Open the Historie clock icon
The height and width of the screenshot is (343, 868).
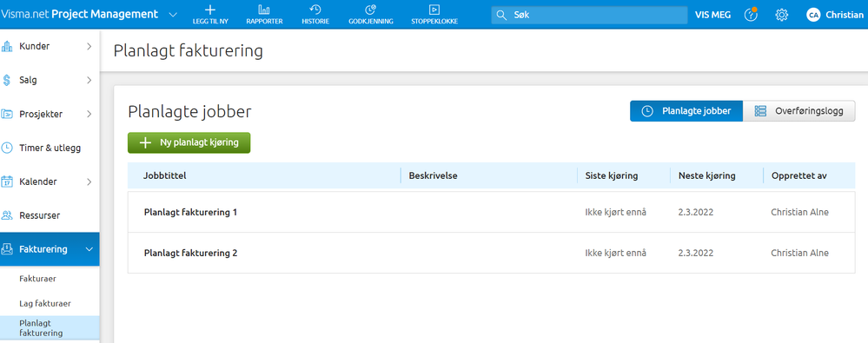click(x=315, y=10)
